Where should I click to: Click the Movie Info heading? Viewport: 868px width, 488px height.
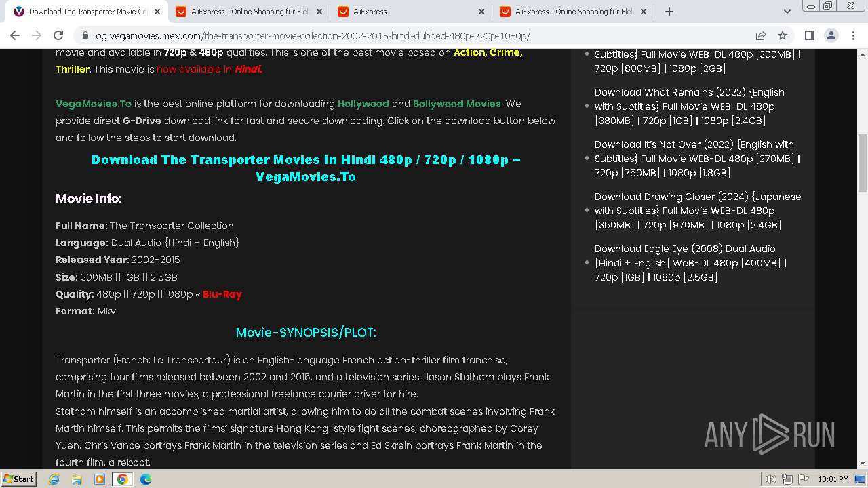coord(89,199)
